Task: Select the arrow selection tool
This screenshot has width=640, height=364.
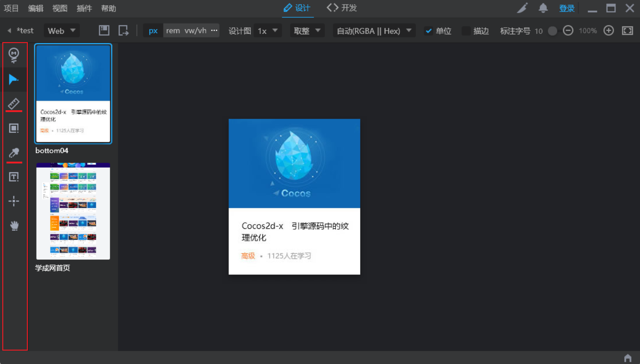Action: coord(14,80)
